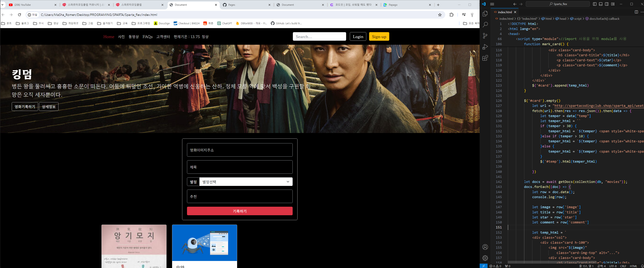The height and width of the screenshot is (268, 644).
Task: Click the yellow Sign-up button
Action: (x=379, y=37)
